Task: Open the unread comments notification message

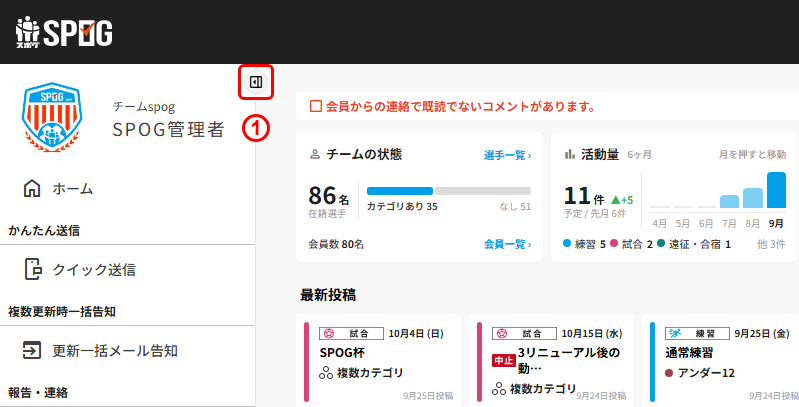Action: click(x=461, y=106)
